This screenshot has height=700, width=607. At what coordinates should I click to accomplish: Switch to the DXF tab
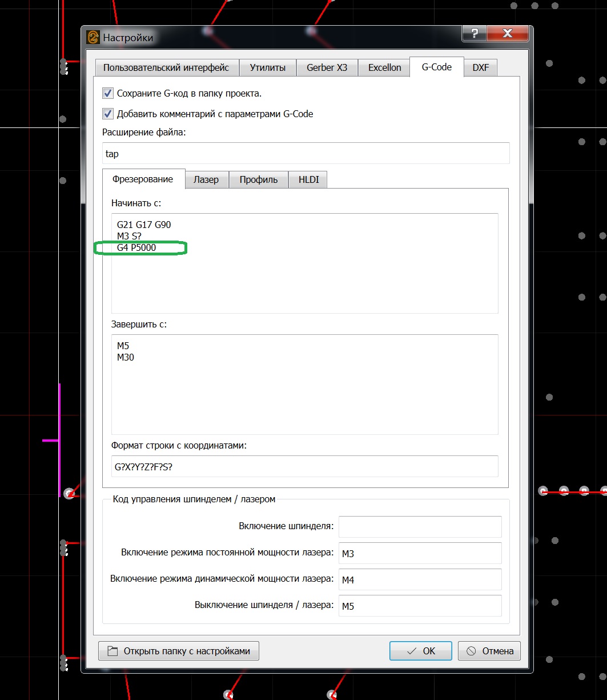481,67
